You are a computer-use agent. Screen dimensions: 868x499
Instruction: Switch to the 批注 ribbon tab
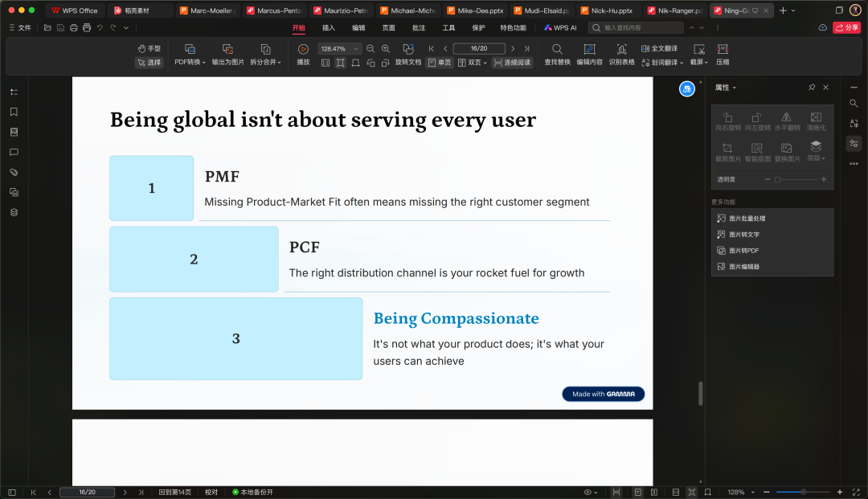pyautogui.click(x=419, y=27)
